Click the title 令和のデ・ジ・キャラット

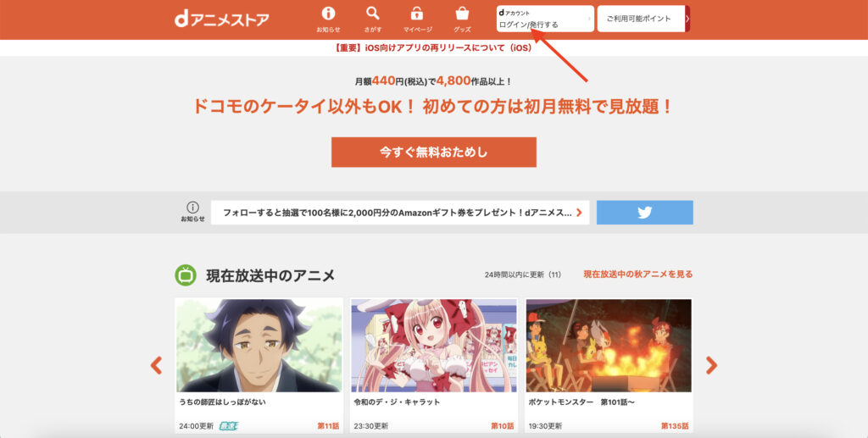click(397, 402)
